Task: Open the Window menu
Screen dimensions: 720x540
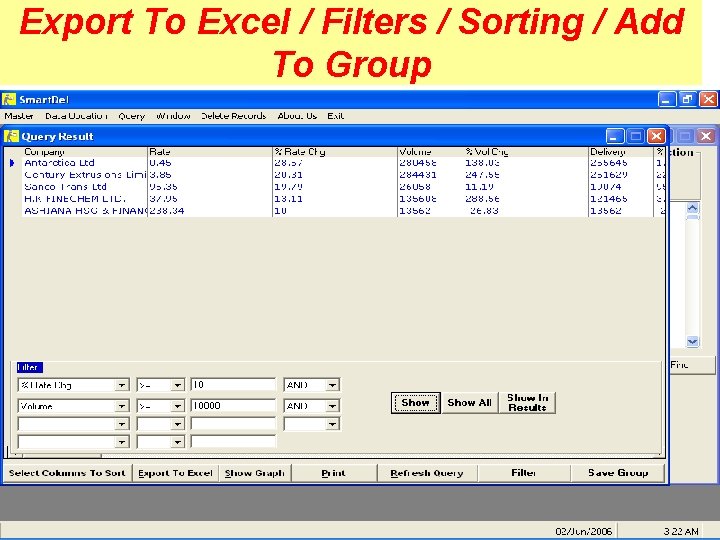Action: [x=173, y=116]
